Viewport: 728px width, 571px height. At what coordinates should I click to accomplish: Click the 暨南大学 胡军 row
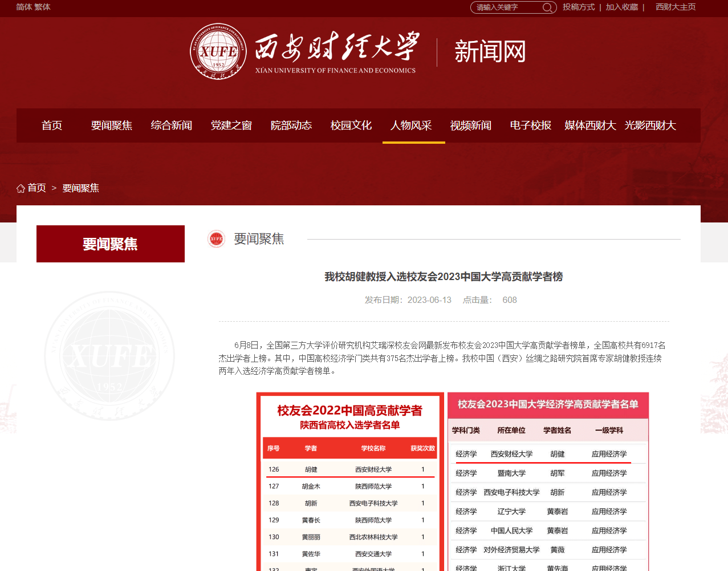point(548,473)
